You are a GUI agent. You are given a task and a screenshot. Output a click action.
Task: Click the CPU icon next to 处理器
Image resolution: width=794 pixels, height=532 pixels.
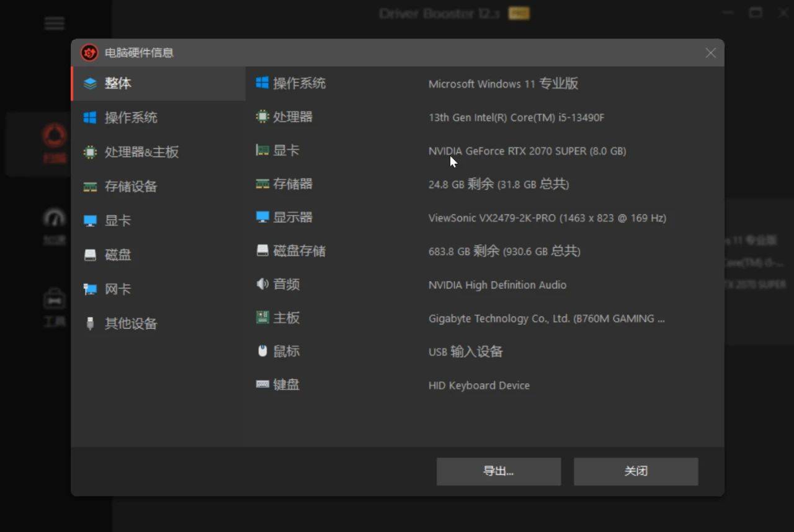pos(262,116)
